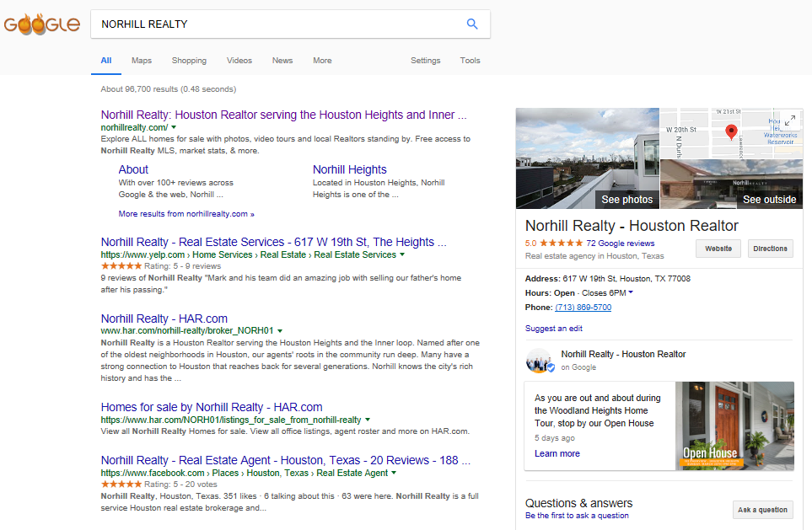
Task: Click the Directions button
Action: pyautogui.click(x=770, y=249)
